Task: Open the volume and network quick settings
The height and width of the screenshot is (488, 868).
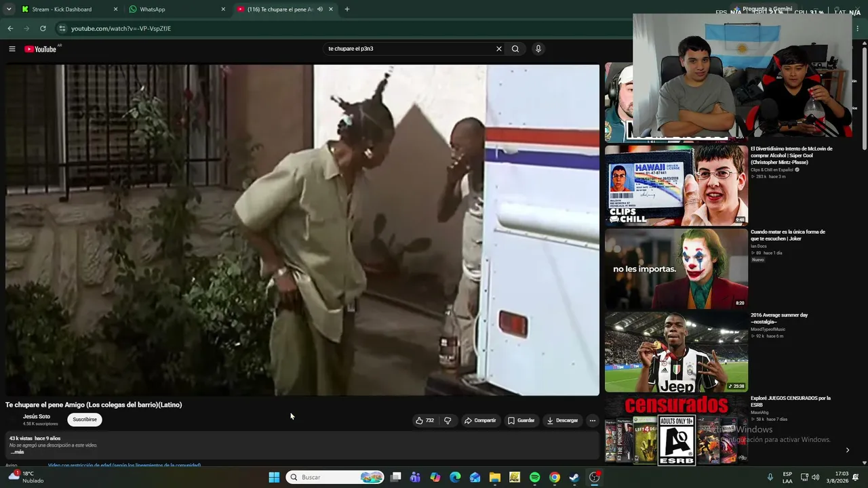Action: [810, 477]
